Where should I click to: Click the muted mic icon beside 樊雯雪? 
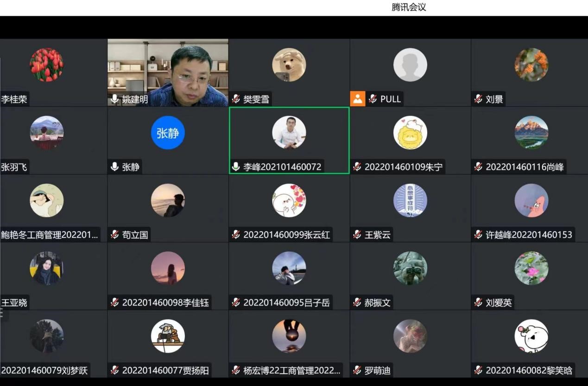[236, 99]
